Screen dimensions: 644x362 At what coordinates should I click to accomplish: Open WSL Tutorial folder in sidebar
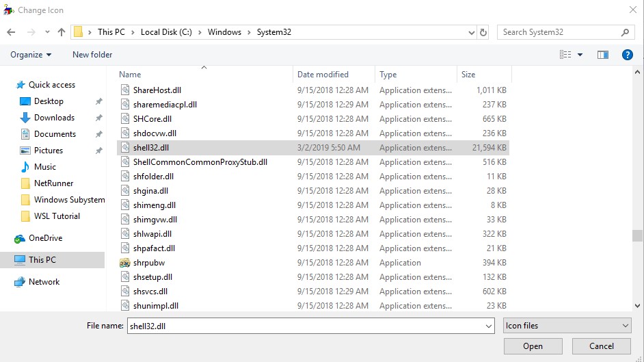pos(57,216)
